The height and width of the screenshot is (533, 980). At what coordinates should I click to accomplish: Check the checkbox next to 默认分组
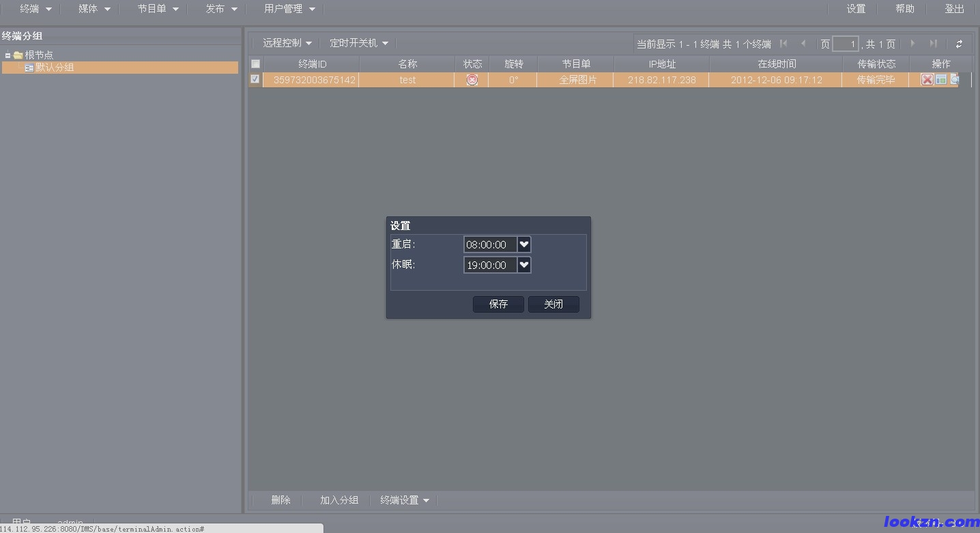(x=29, y=67)
